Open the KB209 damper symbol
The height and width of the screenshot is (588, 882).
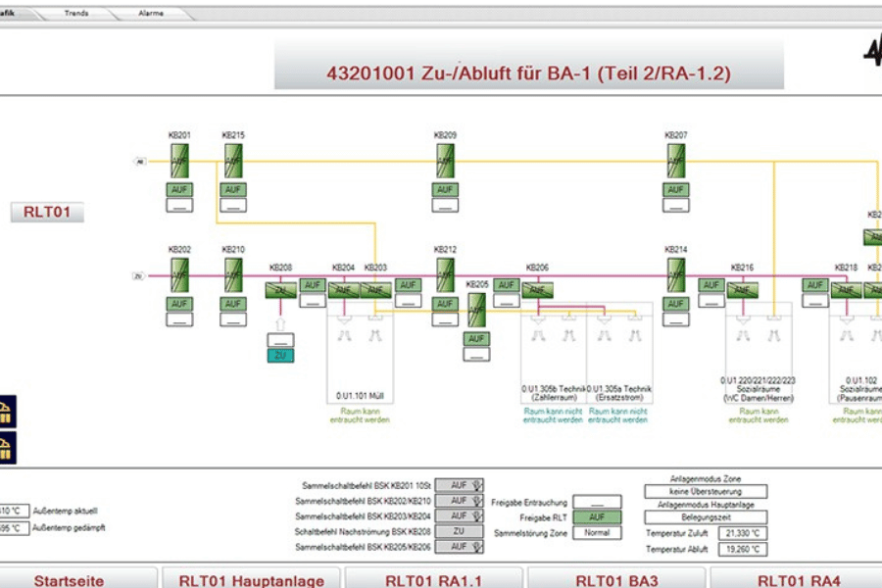click(x=446, y=161)
